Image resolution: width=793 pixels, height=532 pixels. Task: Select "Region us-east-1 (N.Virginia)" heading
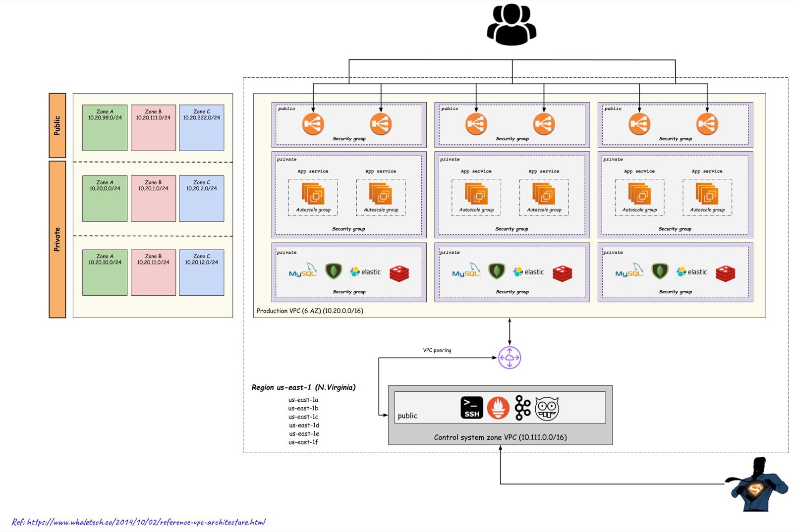(303, 387)
